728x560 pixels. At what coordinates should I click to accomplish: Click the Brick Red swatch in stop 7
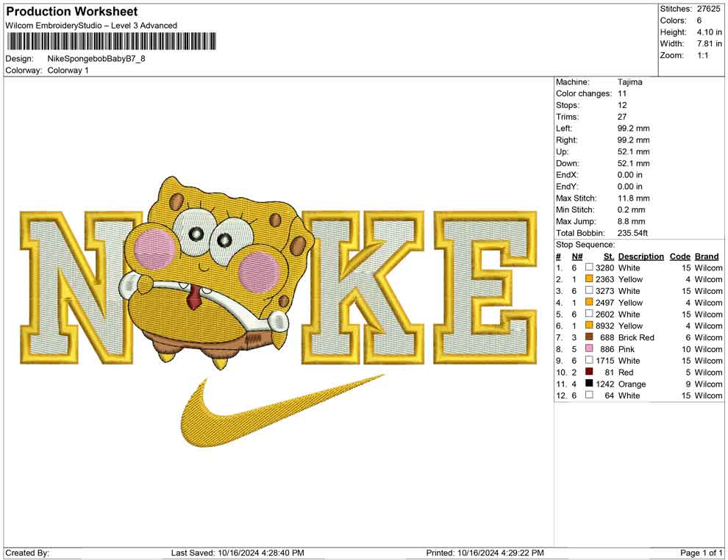coord(589,337)
